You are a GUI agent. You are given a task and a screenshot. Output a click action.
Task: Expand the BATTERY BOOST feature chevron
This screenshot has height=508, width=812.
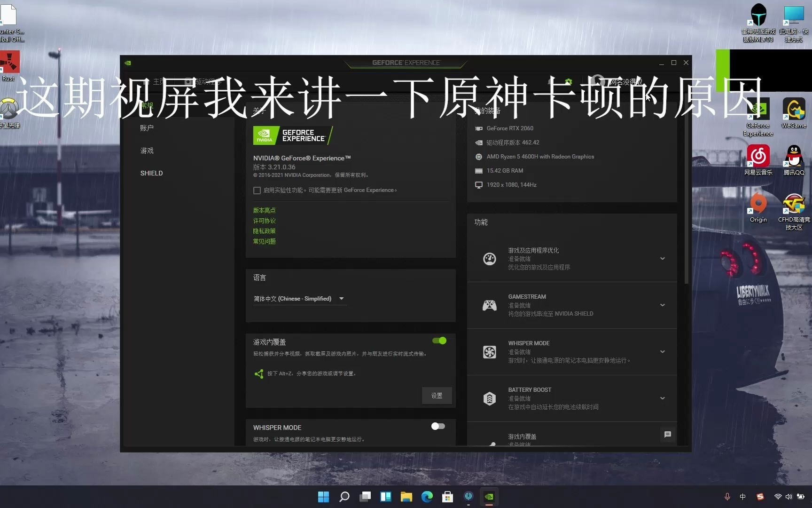[663, 398]
